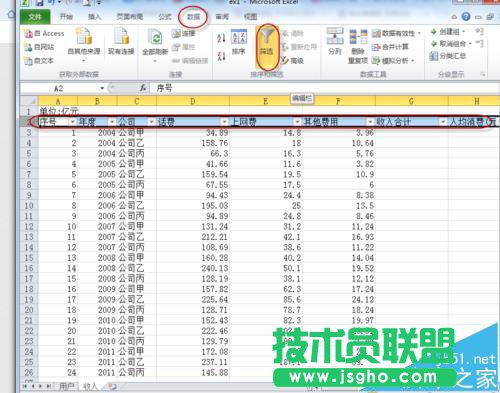This screenshot has height=393, width=500.
Task: Open the 其他费用 column filter dropdown
Action: 370,122
